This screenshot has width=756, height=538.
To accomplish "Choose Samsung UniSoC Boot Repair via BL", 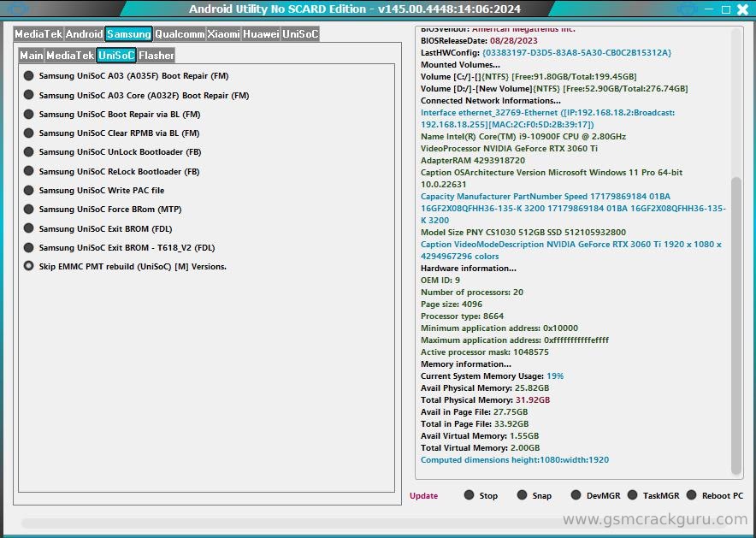I will [x=112, y=115].
